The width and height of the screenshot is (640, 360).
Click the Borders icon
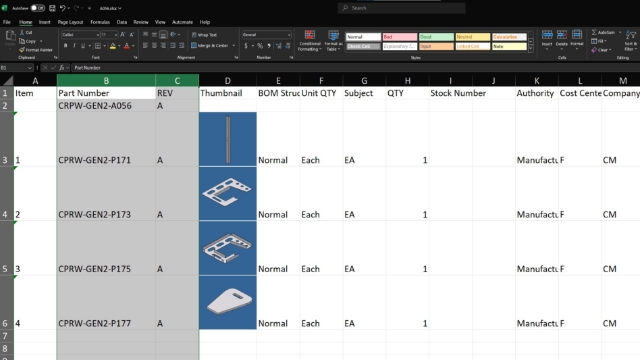pos(98,46)
